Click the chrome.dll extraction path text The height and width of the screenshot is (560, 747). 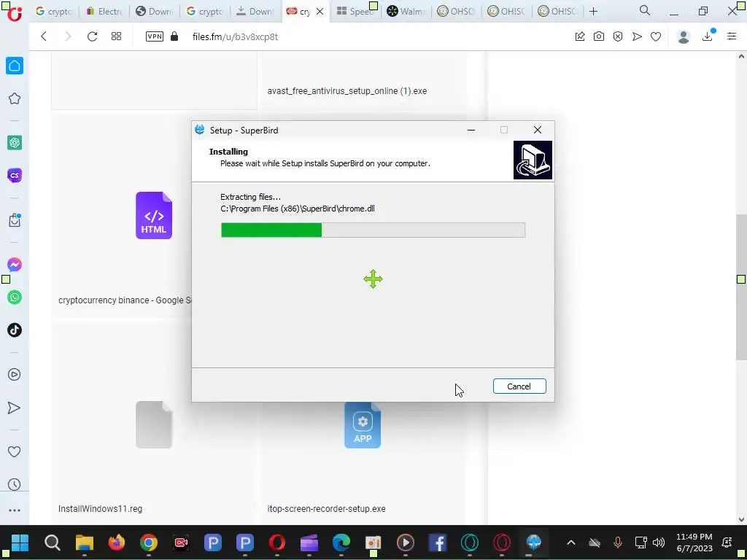(x=298, y=209)
